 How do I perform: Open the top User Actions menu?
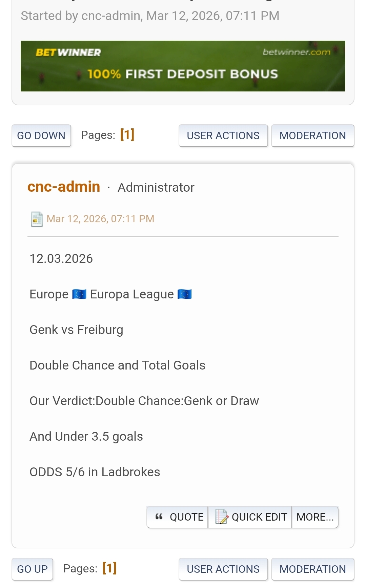pos(223,135)
